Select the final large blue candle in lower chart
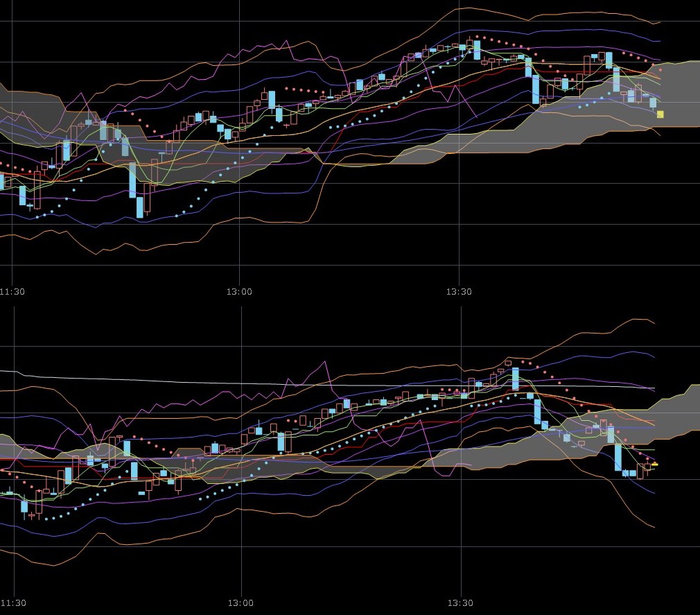This screenshot has width=700, height=615. point(618,458)
